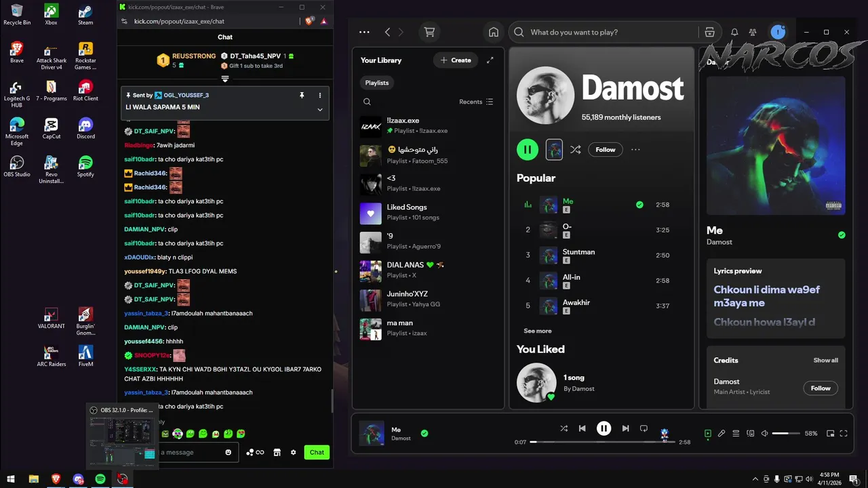
Task: Select the Playlists filter chip
Action: pyautogui.click(x=377, y=83)
